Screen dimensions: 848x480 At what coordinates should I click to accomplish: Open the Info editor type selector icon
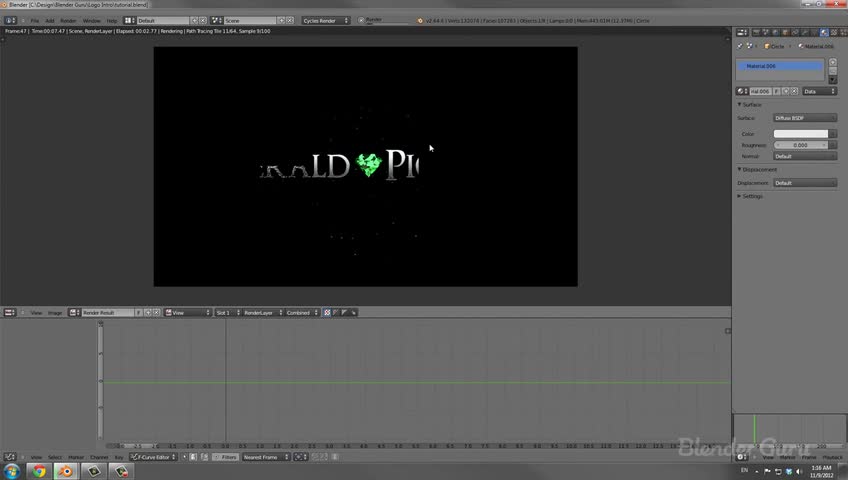coord(10,21)
